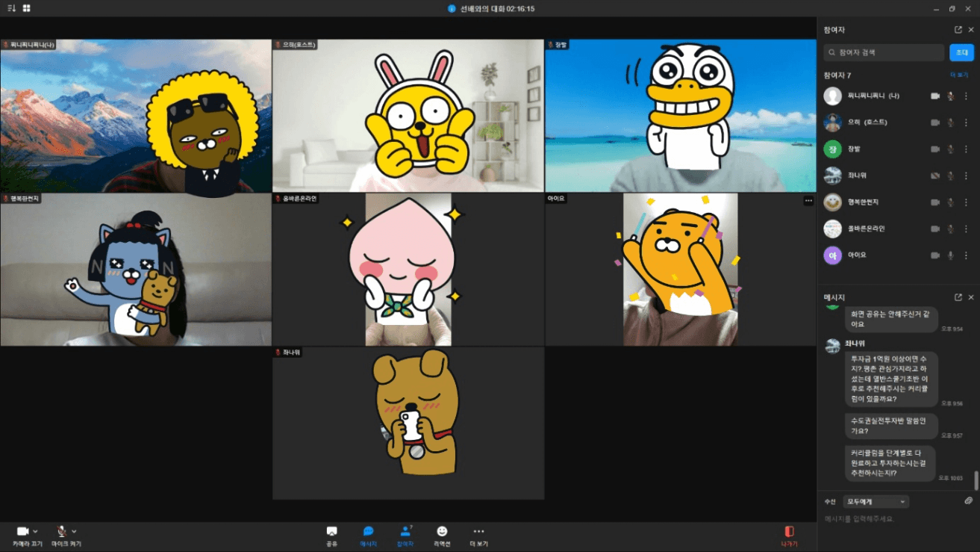Viewport: 980px width, 552px height.
Task: Click the chat panel scrollbar thumb
Action: (x=976, y=480)
